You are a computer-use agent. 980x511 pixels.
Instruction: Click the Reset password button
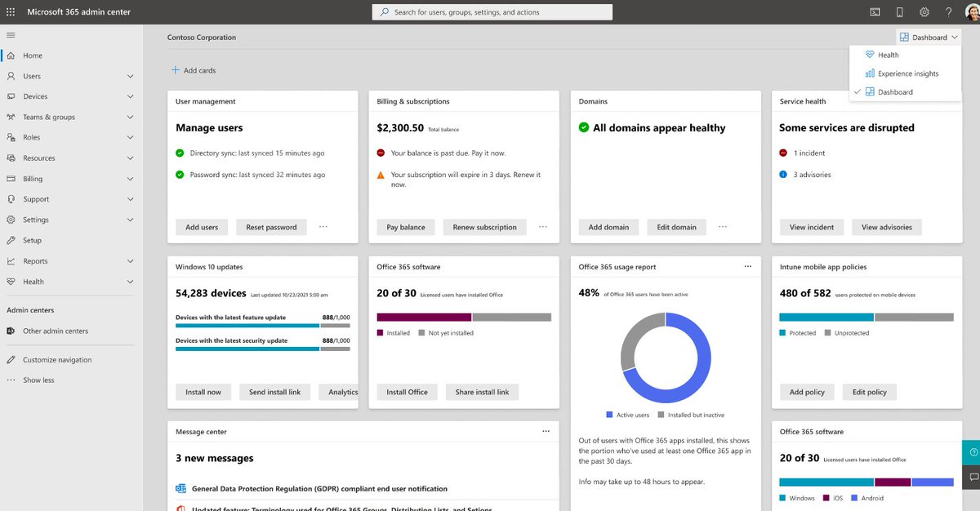(x=271, y=227)
